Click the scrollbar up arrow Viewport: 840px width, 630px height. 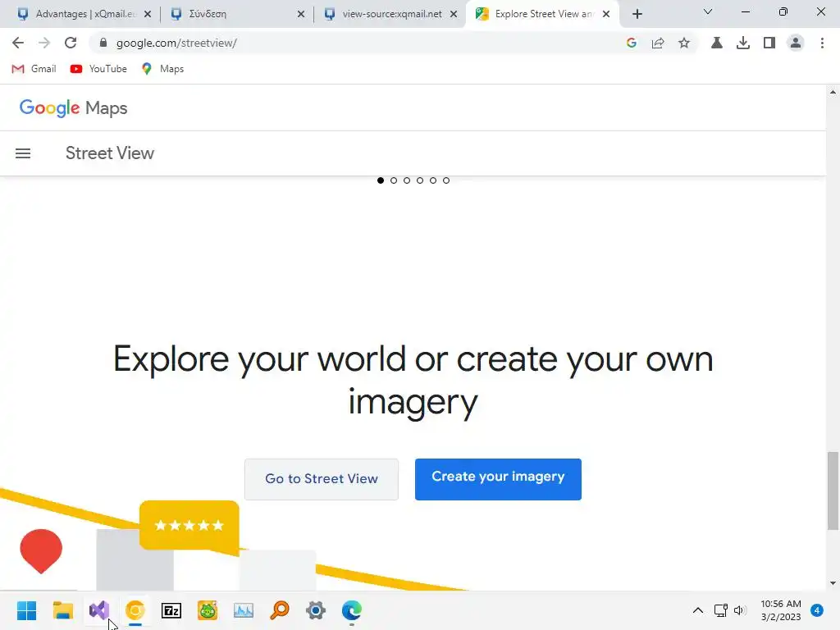[x=833, y=92]
